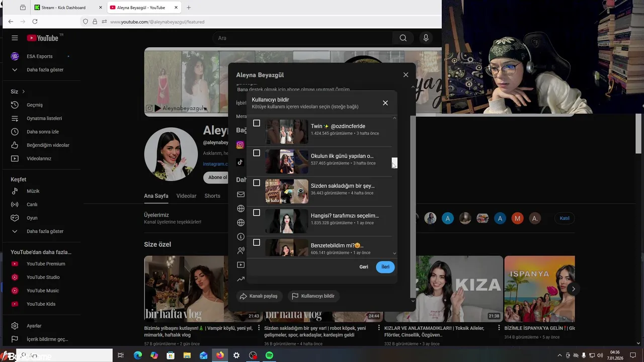
Task: Open the YouTube hamburger guide menu
Action: pyautogui.click(x=15, y=38)
